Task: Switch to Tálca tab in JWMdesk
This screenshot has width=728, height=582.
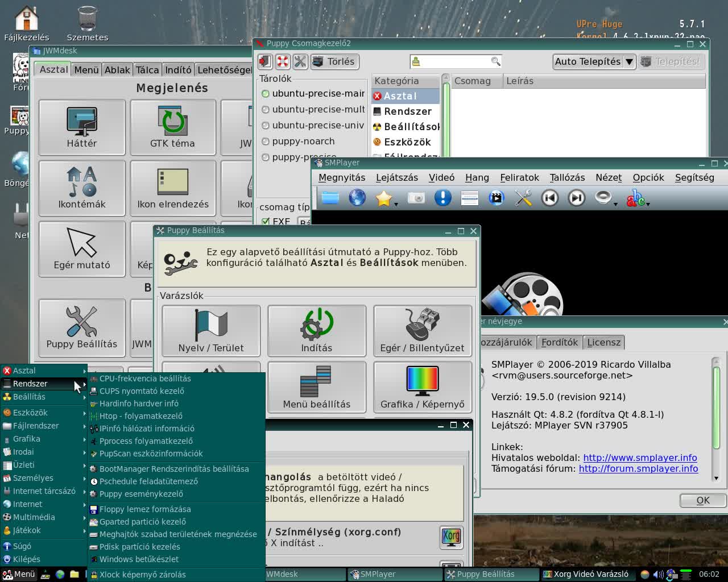Action: coord(147,70)
